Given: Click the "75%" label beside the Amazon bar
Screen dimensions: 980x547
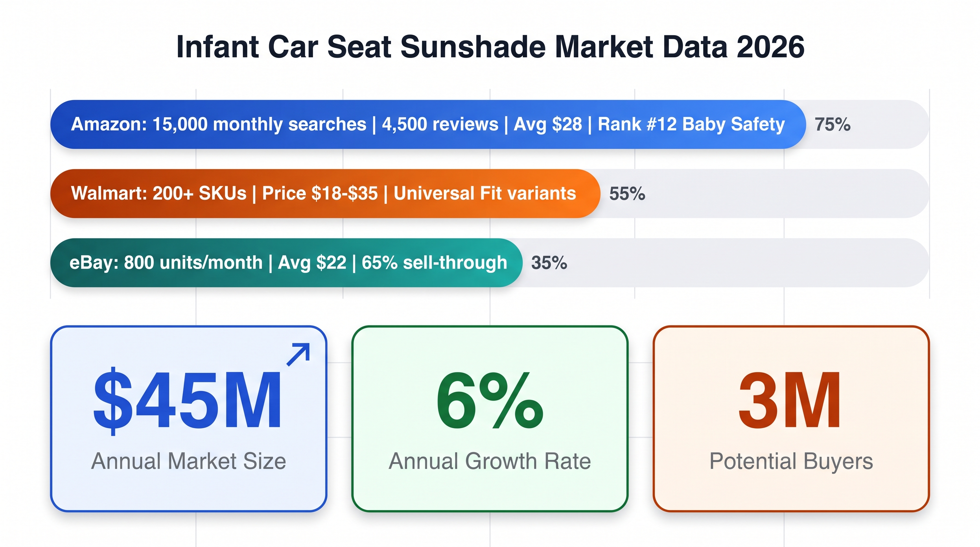Looking at the screenshot, I should (832, 124).
